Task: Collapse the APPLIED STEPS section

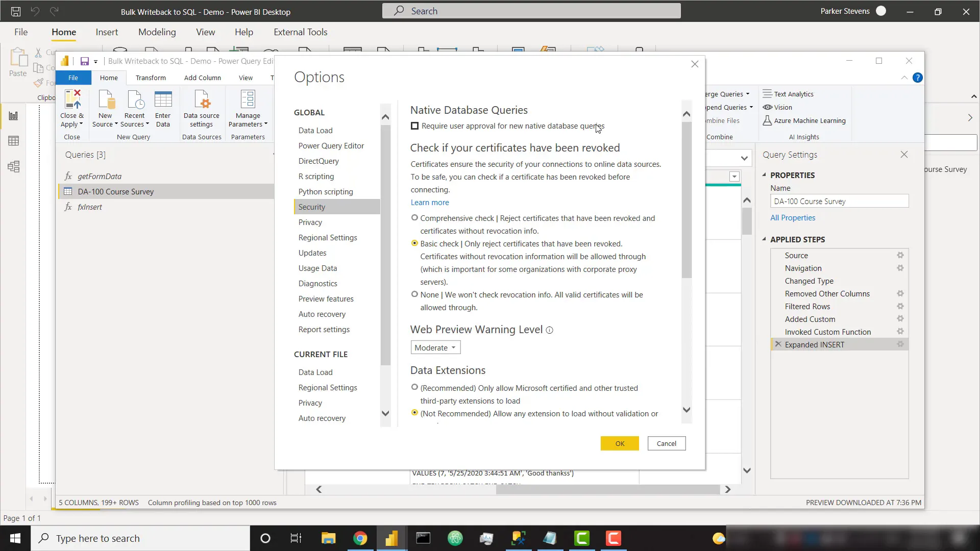Action: click(764, 239)
